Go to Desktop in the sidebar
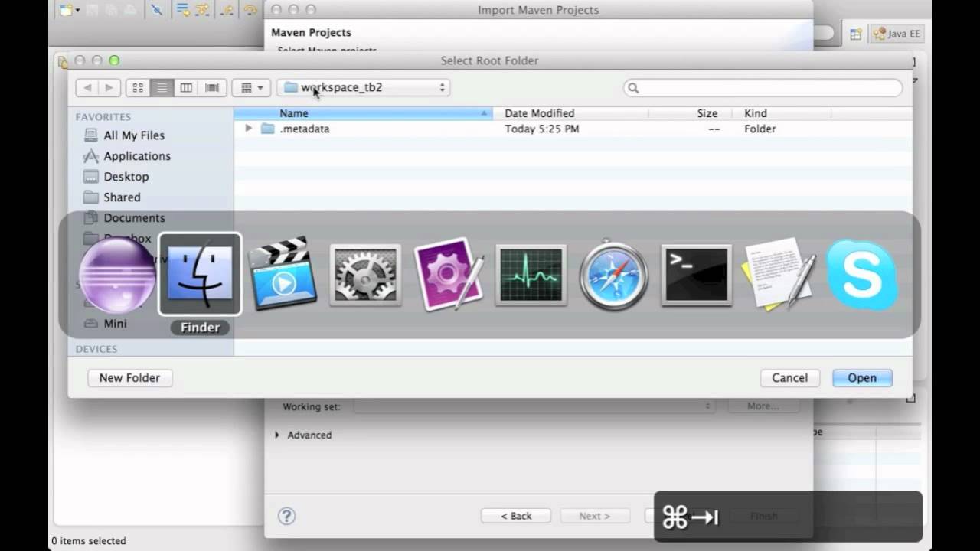Image resolution: width=980 pixels, height=551 pixels. [x=126, y=177]
